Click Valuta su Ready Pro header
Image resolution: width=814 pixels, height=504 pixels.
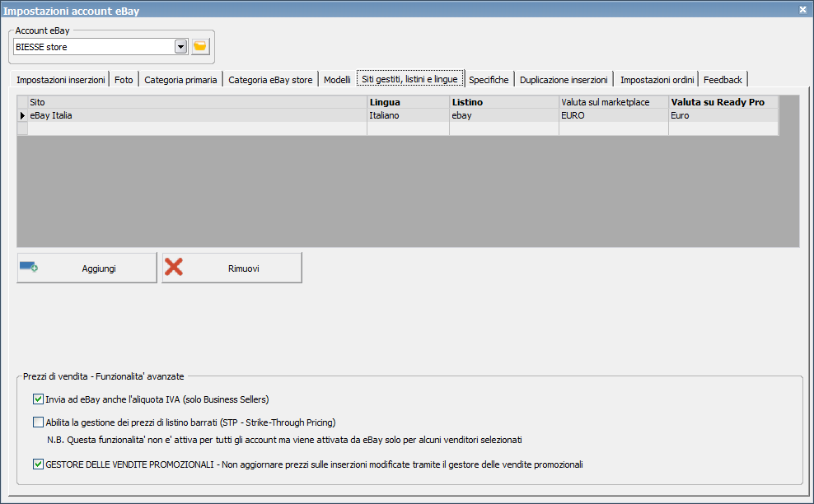(723, 102)
